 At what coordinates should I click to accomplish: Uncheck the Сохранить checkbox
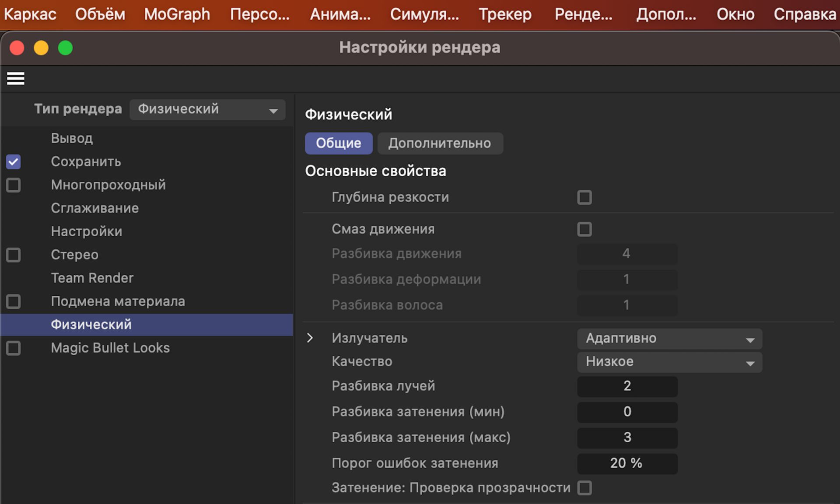coord(14,162)
